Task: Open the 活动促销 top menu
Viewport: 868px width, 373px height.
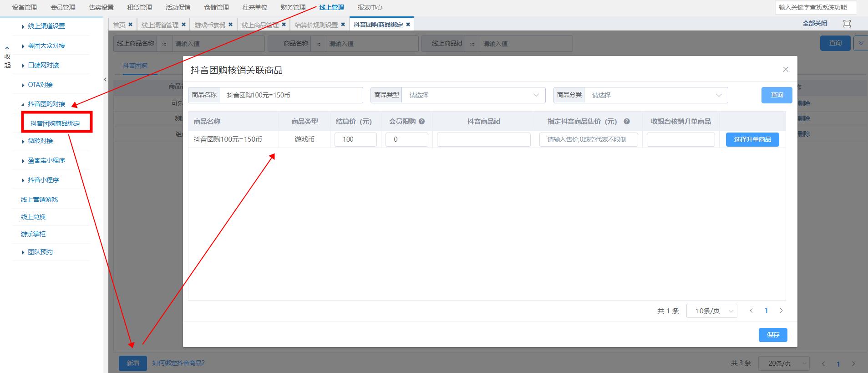Action: tap(178, 7)
